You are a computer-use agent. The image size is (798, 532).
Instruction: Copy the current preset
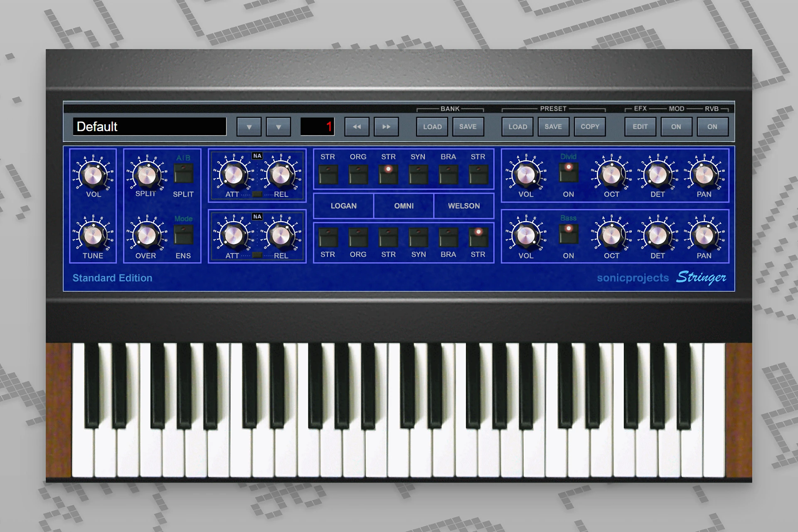click(590, 127)
